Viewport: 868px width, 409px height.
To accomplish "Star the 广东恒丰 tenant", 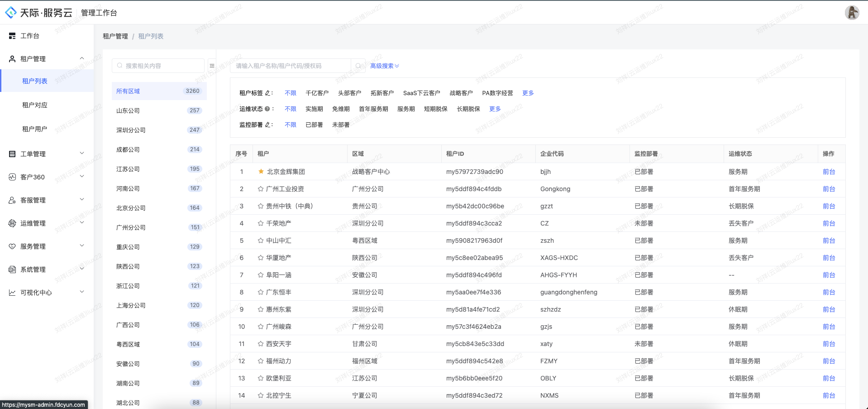I will coord(261,292).
